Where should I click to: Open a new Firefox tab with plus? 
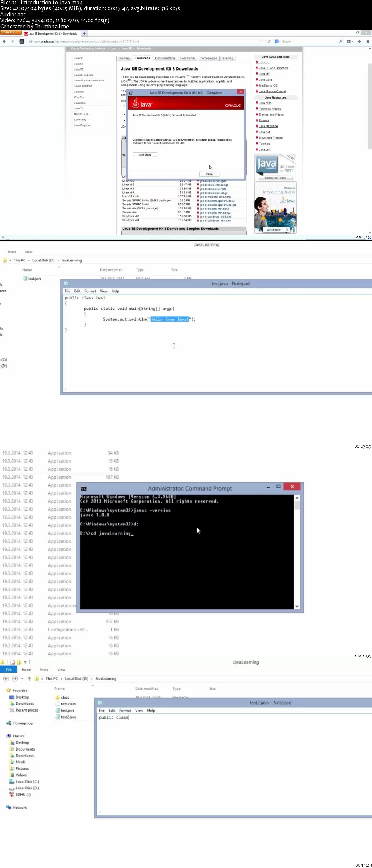84,33
